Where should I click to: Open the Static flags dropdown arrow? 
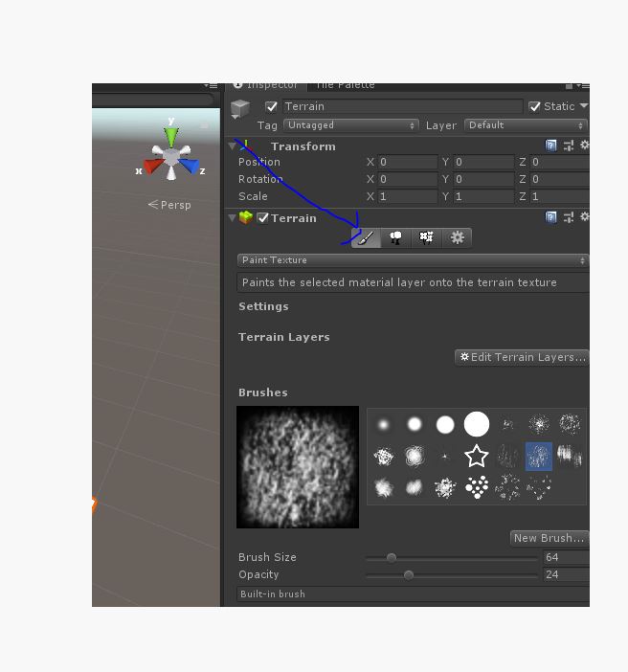(583, 105)
